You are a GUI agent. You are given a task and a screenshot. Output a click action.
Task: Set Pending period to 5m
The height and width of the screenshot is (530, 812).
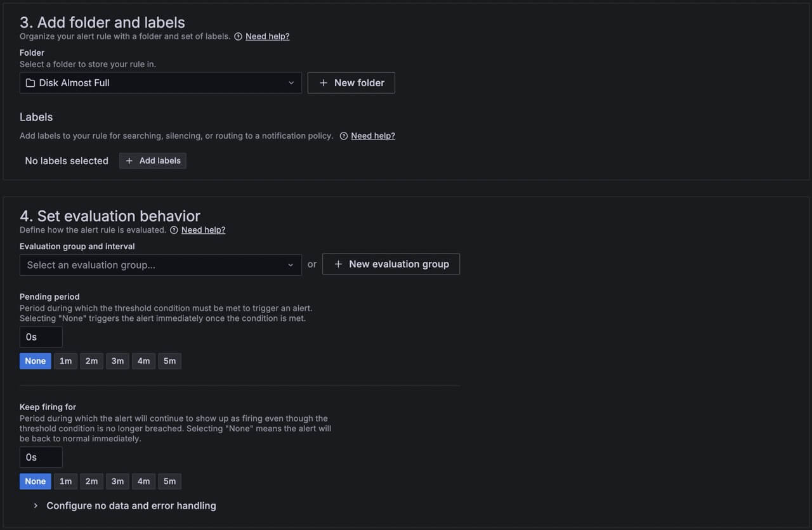(x=169, y=361)
